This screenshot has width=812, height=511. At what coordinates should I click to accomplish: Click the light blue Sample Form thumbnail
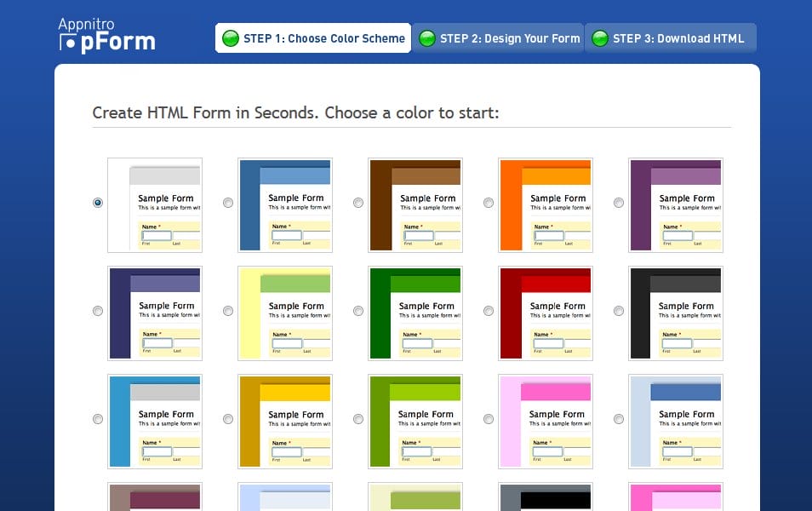coord(675,420)
